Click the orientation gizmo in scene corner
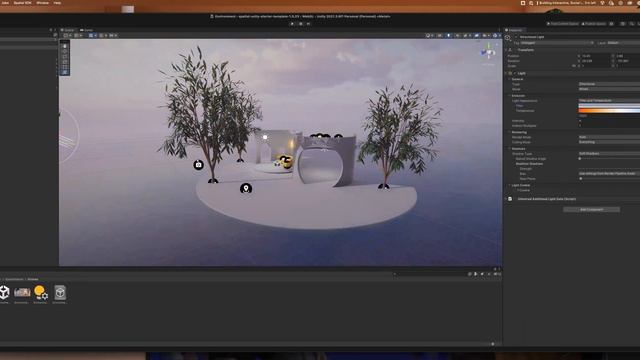This screenshot has width=640, height=360. coord(488,53)
